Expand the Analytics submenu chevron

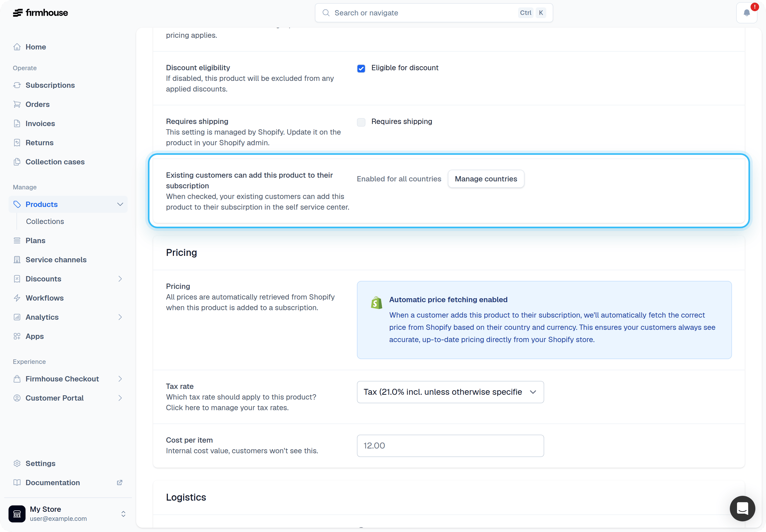(x=120, y=317)
